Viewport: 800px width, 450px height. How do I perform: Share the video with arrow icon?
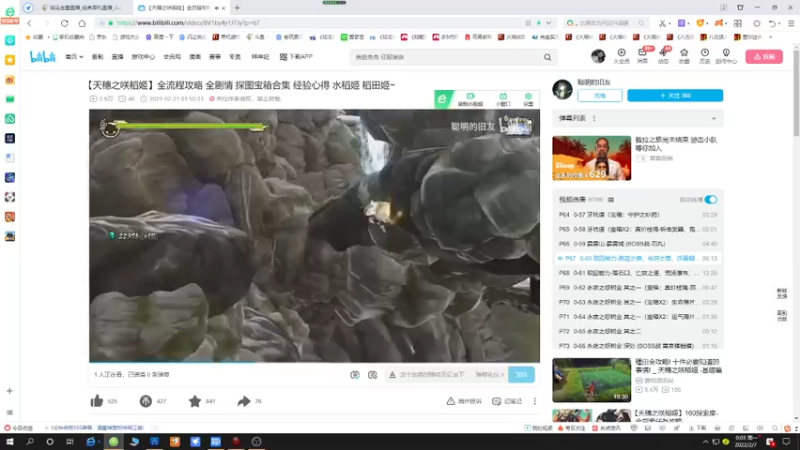(x=244, y=401)
